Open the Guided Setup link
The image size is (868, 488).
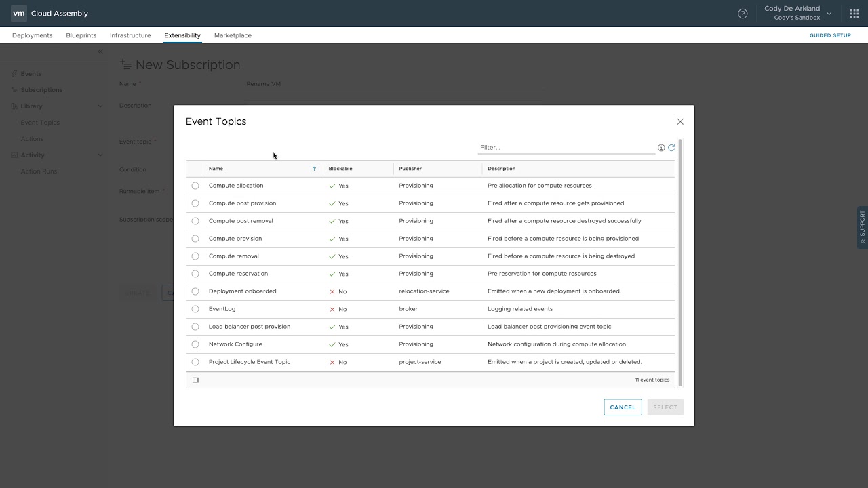click(x=830, y=35)
